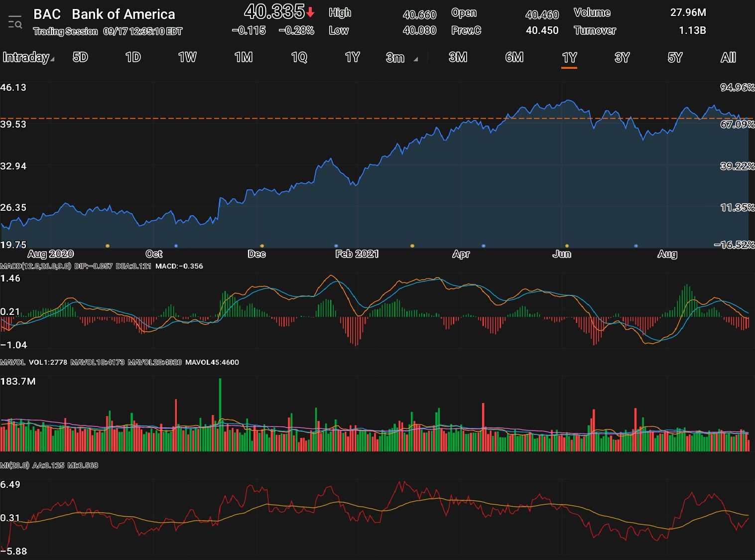The width and height of the screenshot is (755, 560).
Task: Click the High value 40.660
Action: 419,15
